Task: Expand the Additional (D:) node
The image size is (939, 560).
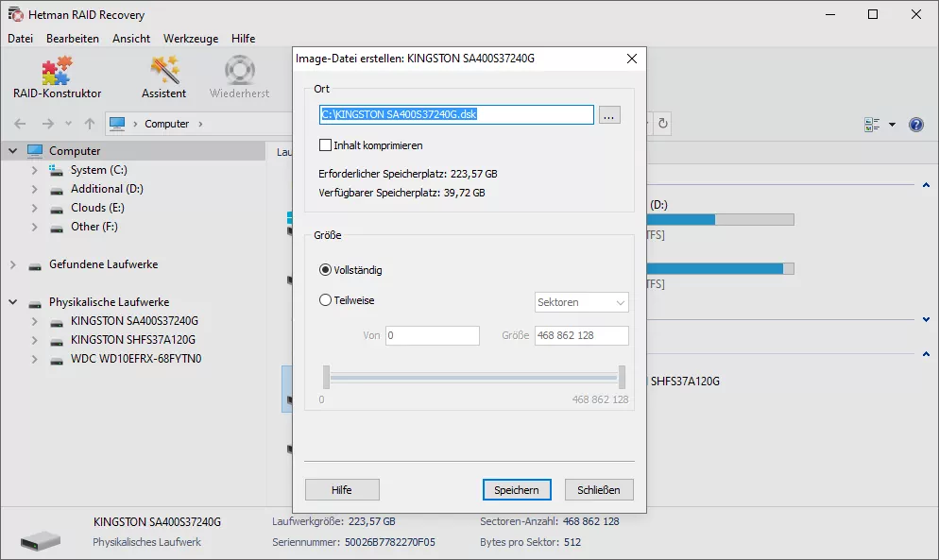Action: coord(34,189)
